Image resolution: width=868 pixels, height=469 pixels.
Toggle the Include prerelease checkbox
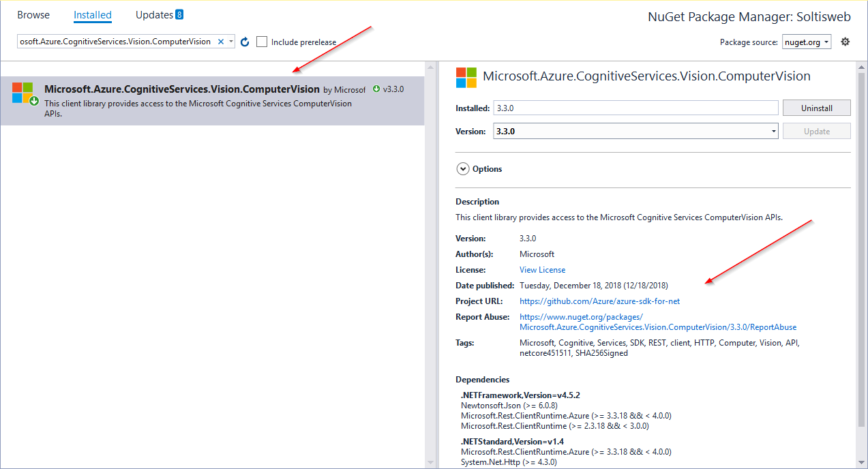pyautogui.click(x=262, y=42)
